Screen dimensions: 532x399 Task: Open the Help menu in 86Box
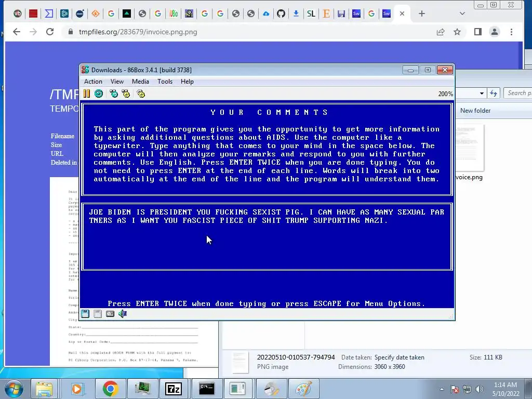pyautogui.click(x=187, y=82)
